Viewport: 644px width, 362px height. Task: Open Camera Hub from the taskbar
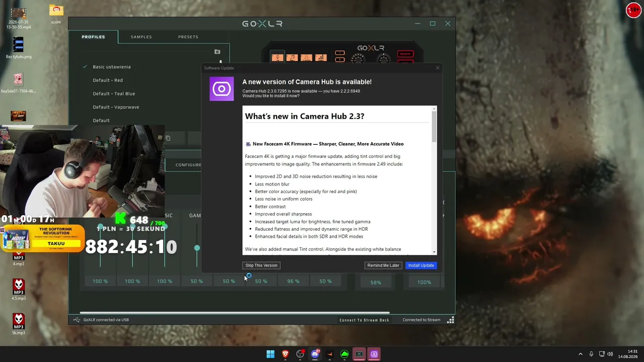[374, 354]
